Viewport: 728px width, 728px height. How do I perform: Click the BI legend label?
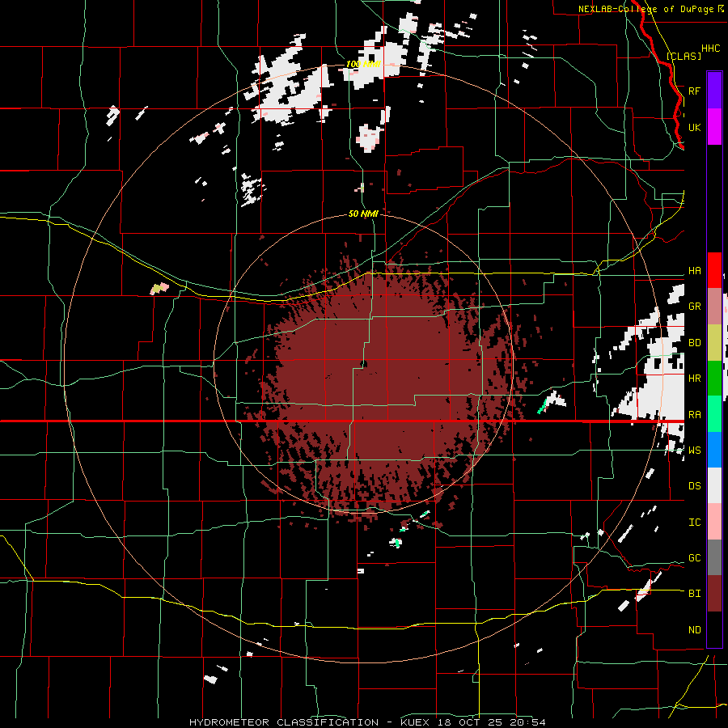coord(694,594)
